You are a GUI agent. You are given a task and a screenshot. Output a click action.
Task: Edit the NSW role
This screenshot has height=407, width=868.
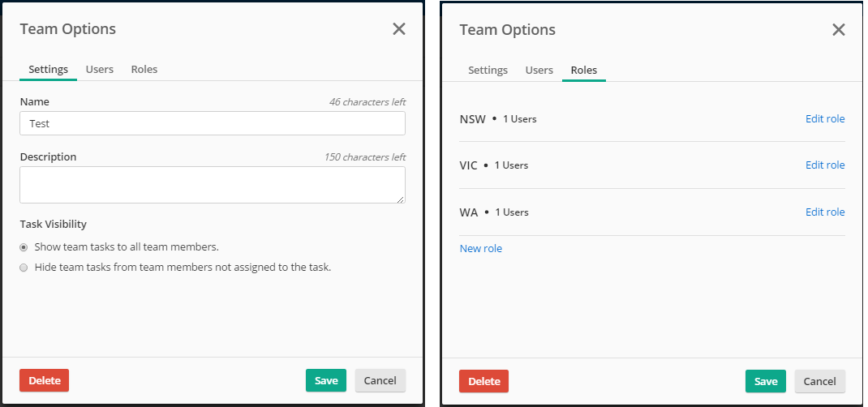coord(825,119)
